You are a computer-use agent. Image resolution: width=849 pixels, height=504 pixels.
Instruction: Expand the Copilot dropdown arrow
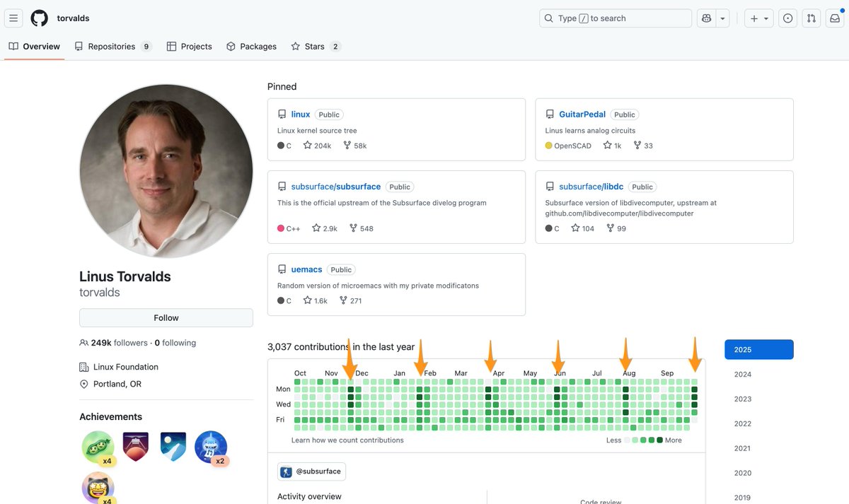[722, 18]
